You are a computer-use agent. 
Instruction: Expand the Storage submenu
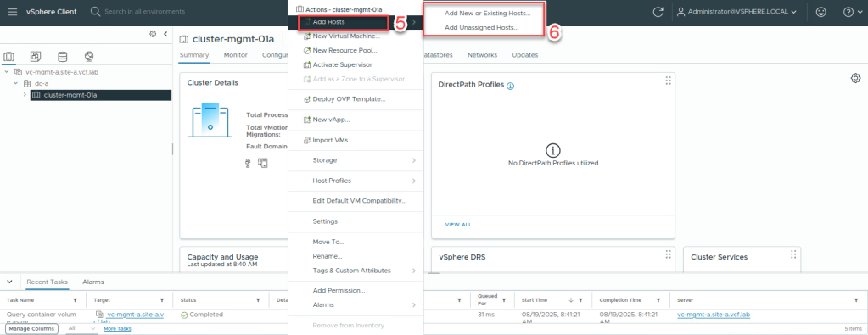356,160
